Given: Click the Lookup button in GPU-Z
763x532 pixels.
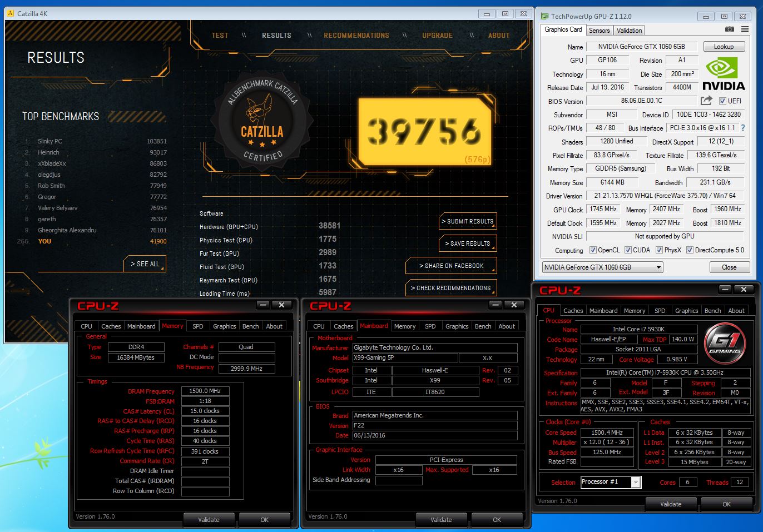Looking at the screenshot, I should click(x=724, y=47).
